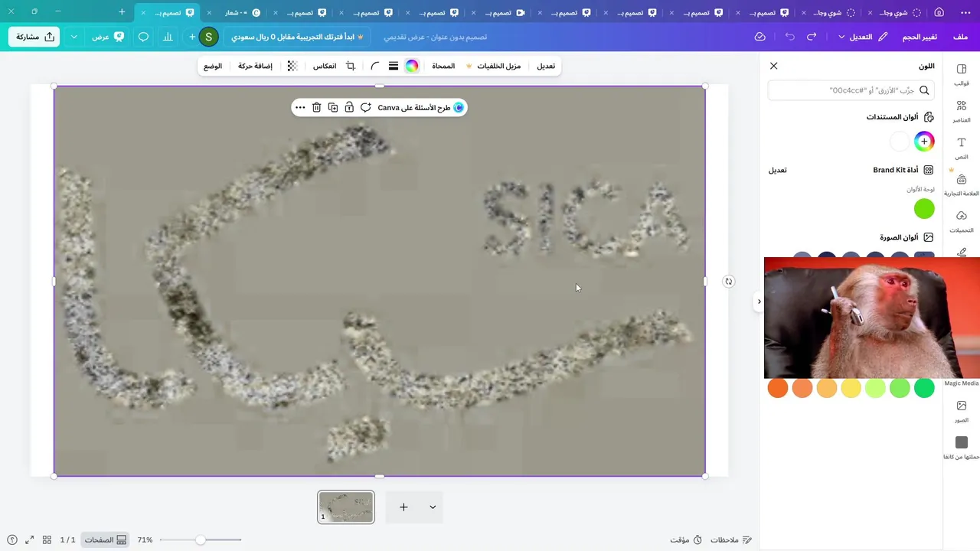Click مزيل الخلفيات background remover
The width and height of the screenshot is (980, 551).
click(x=493, y=66)
